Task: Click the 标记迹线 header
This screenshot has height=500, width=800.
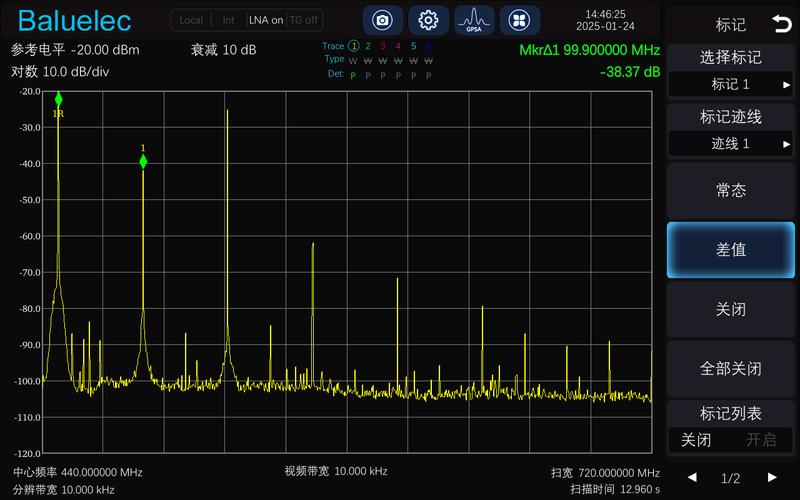Action: pyautogui.click(x=731, y=117)
